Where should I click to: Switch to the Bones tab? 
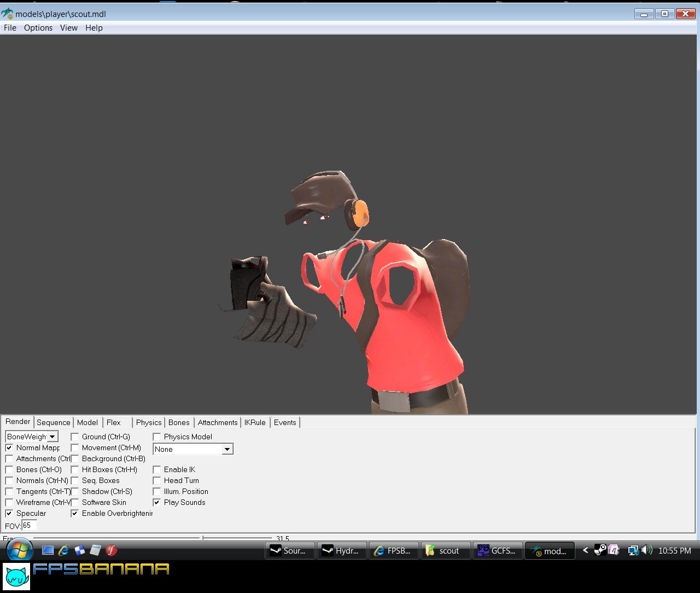(179, 422)
